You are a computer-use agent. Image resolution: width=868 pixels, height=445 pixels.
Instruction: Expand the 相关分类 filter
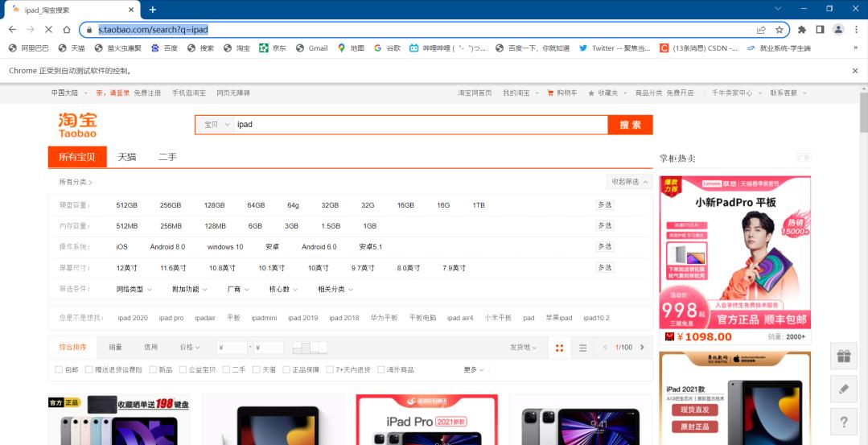tap(335, 289)
